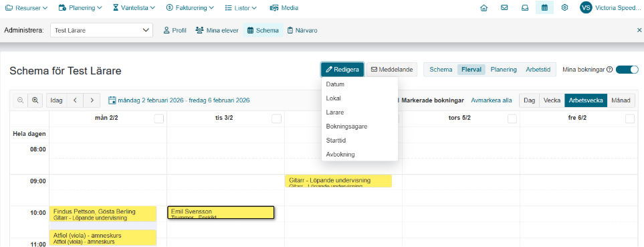The width and height of the screenshot is (644, 247).
Task: Go to the previous week arrow
Action: [x=75, y=100]
